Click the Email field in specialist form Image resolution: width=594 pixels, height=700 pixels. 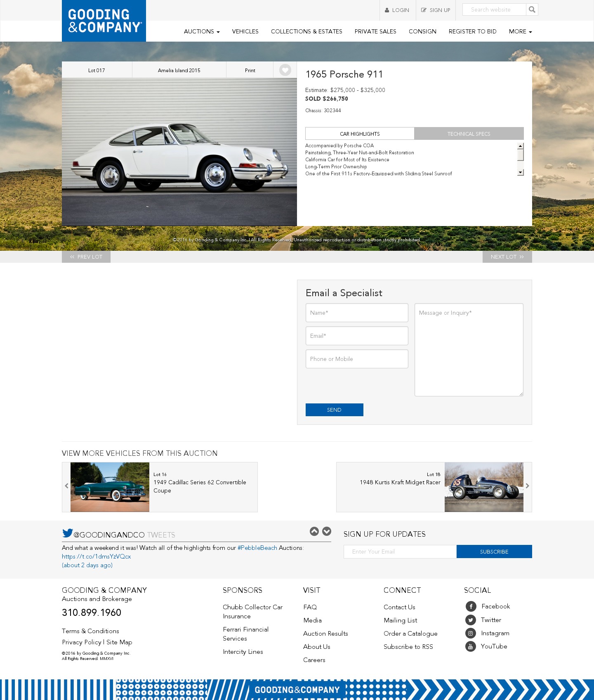pyautogui.click(x=357, y=336)
